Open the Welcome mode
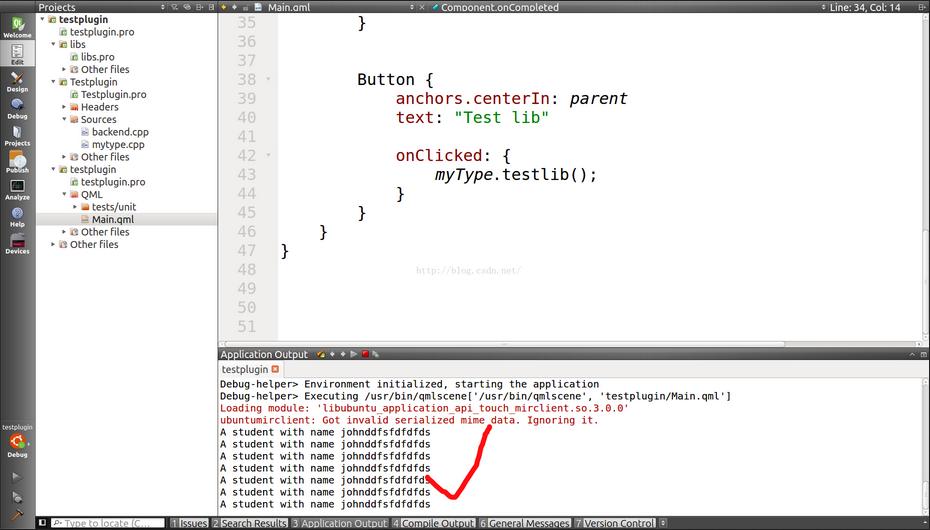This screenshot has width=930, height=530. 17,27
